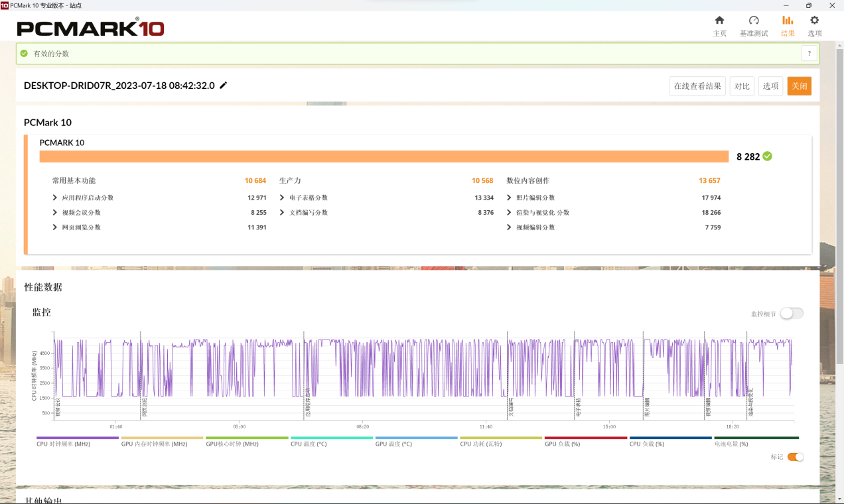Viewport: 844px width, 504px height.
Task: Select the CPU 时钟频率 purple legend swatch
Action: coord(78,438)
